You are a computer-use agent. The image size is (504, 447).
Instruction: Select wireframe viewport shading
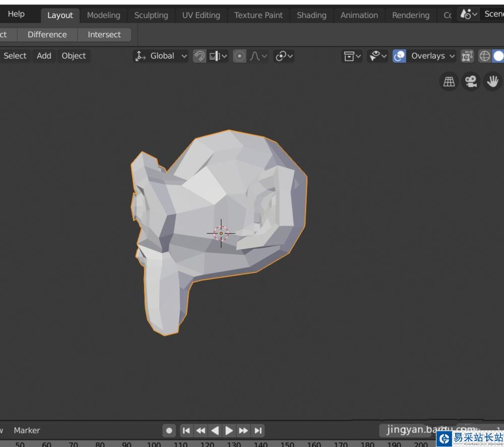coord(484,56)
